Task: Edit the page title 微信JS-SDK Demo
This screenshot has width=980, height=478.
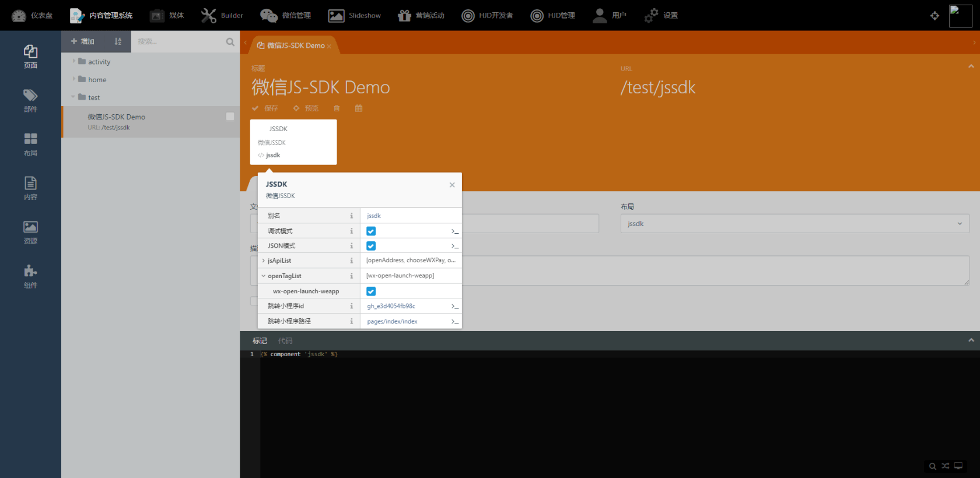Action: pos(320,87)
